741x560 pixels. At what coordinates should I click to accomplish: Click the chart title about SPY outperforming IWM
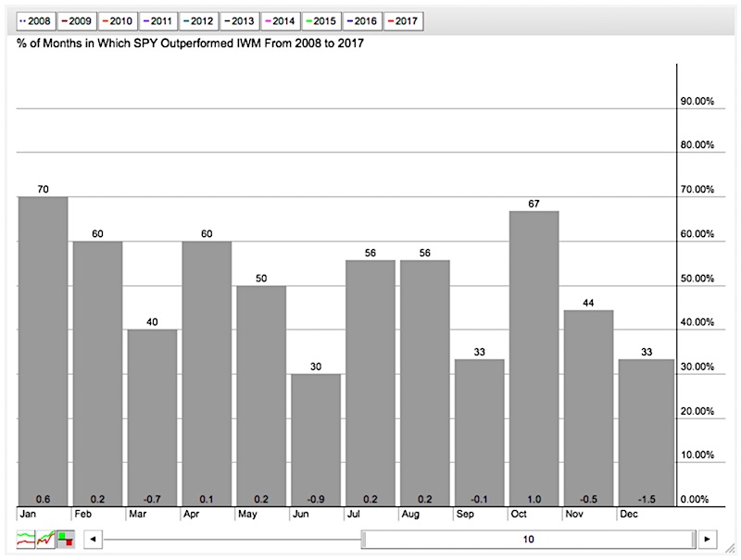[190, 44]
